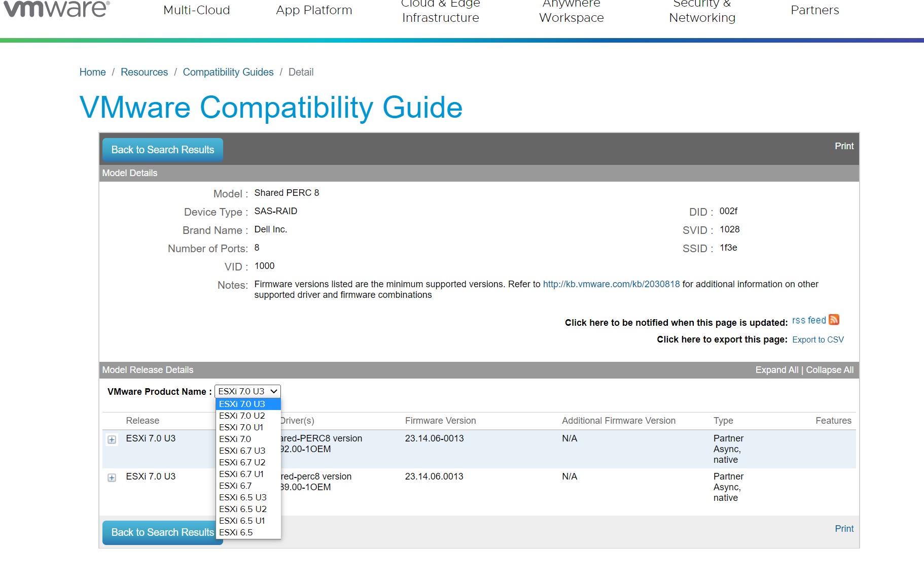Select ESXi 6.5 from the product list
924x580 pixels.
[236, 532]
